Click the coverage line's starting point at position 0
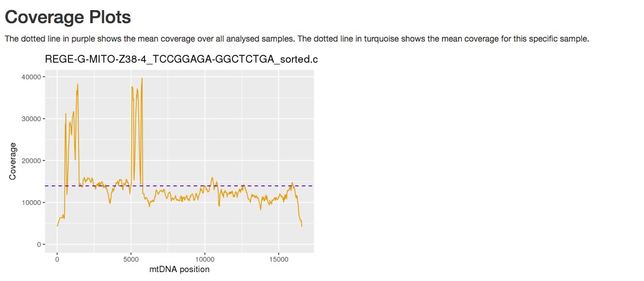Screen dimensions: 644x281 (x=58, y=226)
